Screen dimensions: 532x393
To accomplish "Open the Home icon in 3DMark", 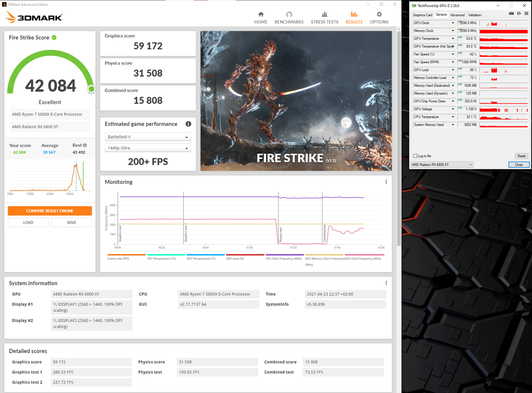I will 261,14.
